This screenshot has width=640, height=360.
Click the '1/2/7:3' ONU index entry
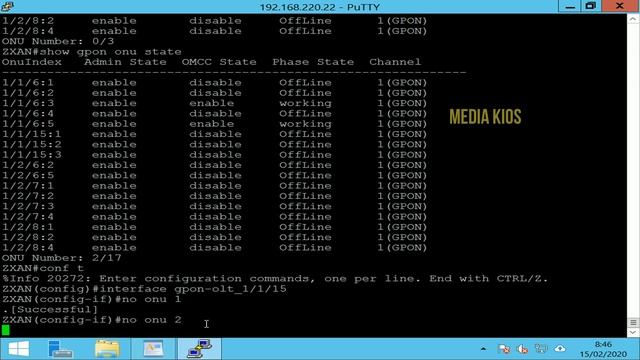click(28, 206)
